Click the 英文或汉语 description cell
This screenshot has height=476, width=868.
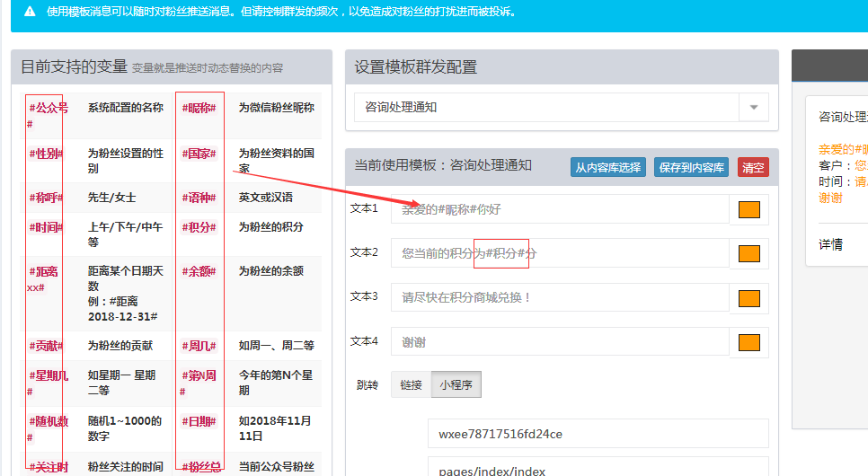point(266,197)
